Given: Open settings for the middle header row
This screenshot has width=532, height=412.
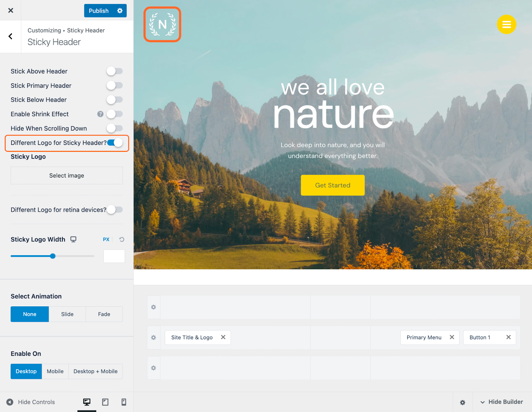Looking at the screenshot, I should click(x=153, y=338).
